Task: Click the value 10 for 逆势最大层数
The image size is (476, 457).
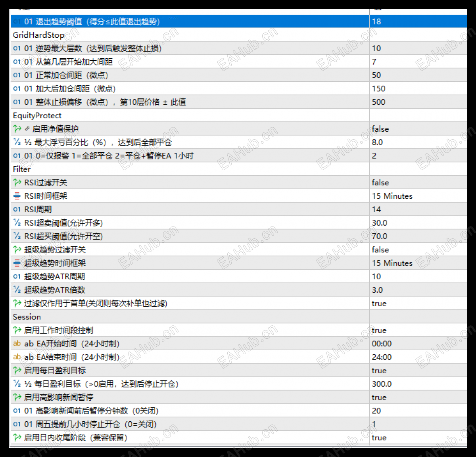Action: click(x=376, y=48)
